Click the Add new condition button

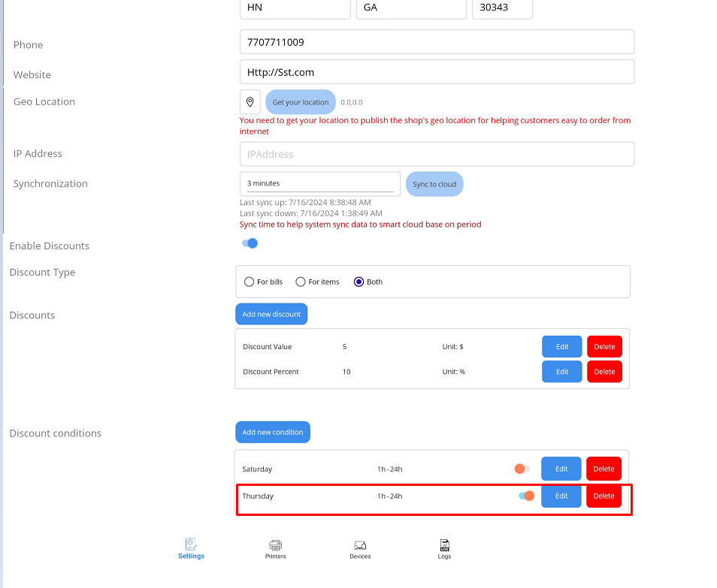pyautogui.click(x=272, y=432)
